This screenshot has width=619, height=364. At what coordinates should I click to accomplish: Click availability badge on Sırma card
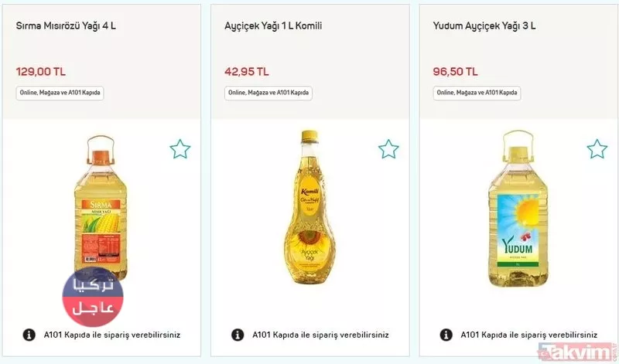point(60,93)
